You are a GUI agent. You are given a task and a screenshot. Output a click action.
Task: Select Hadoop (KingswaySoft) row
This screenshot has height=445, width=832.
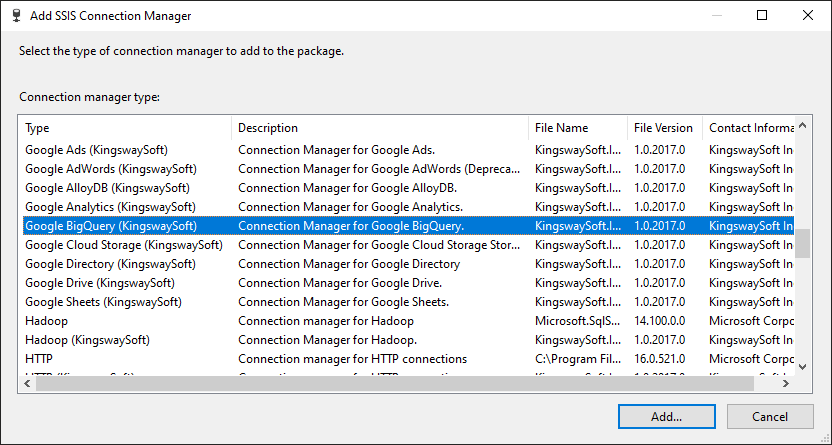click(407, 340)
